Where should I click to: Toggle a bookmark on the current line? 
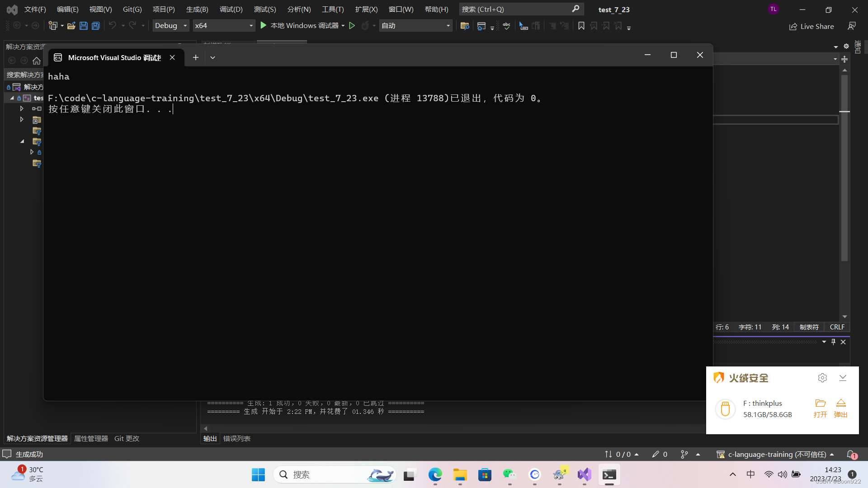(x=581, y=26)
